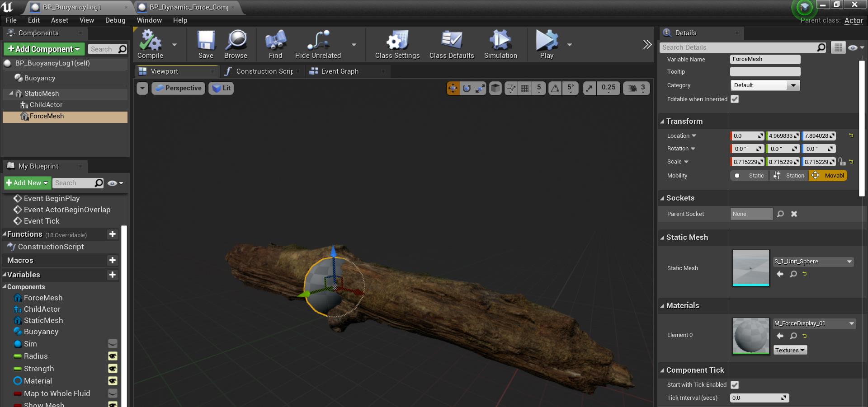Toggle Sim variable visibility
868x407 pixels.
coord(113,344)
